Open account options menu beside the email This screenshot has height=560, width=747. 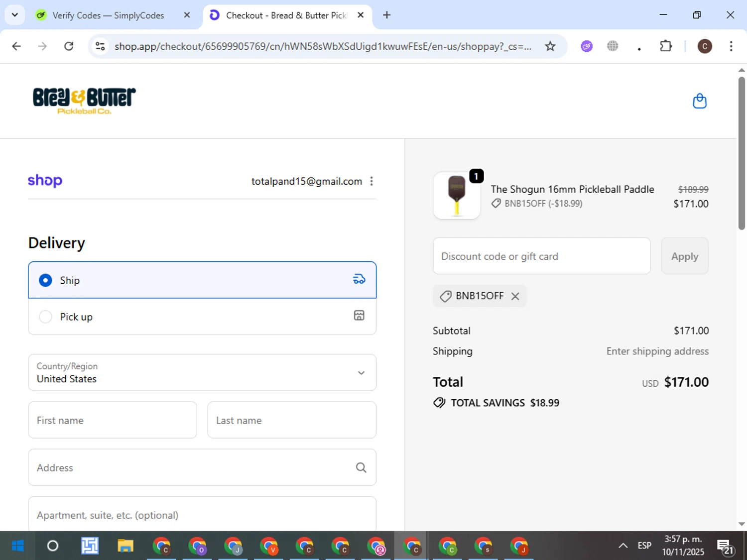(372, 181)
